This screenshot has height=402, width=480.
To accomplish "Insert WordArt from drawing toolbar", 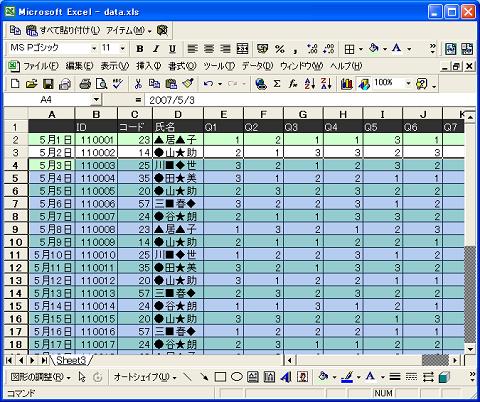I will [286, 377].
